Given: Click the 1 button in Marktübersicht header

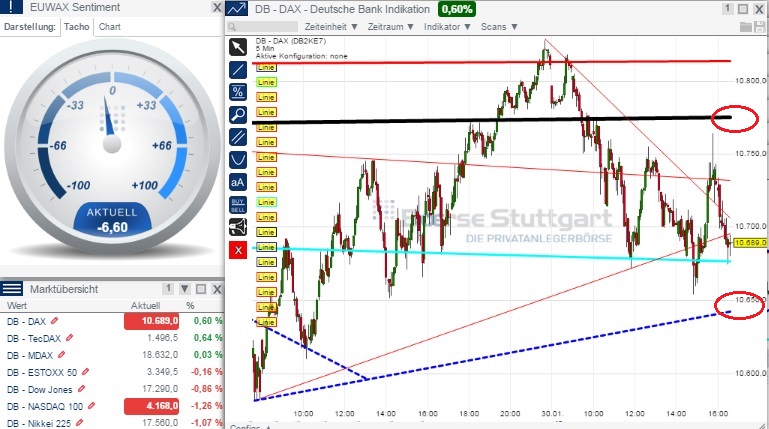Looking at the screenshot, I should tap(168, 289).
